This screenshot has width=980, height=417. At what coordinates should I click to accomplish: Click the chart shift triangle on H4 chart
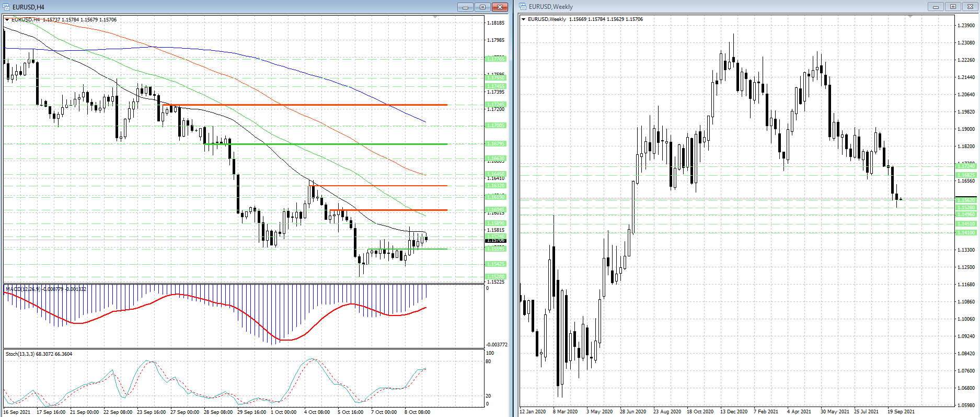435,17
